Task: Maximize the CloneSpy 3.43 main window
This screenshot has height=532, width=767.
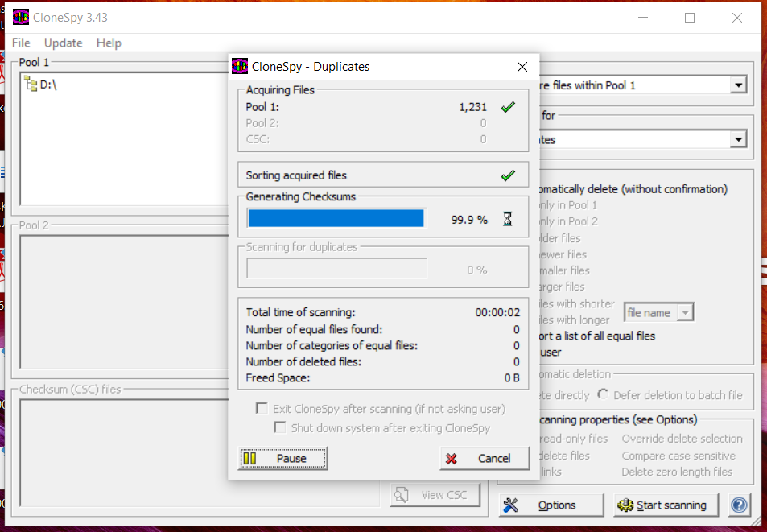Action: (x=690, y=18)
